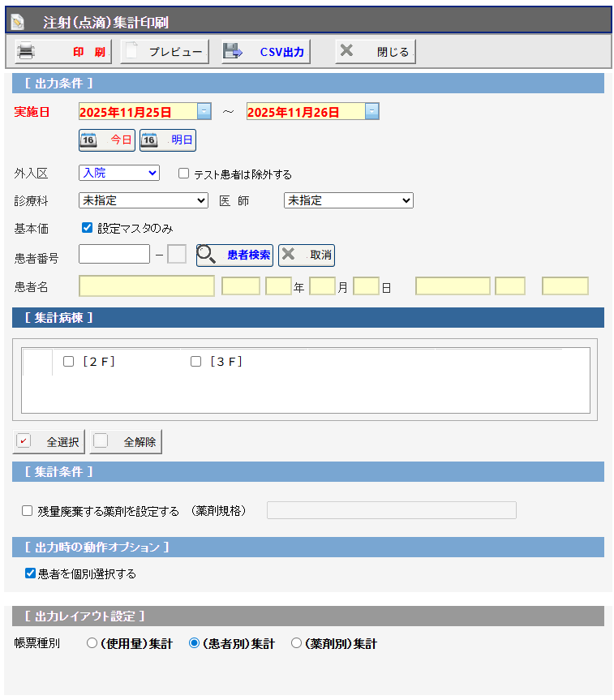
Task: Open the 外入区 dropdown showing 入院
Action: pyautogui.click(x=118, y=173)
